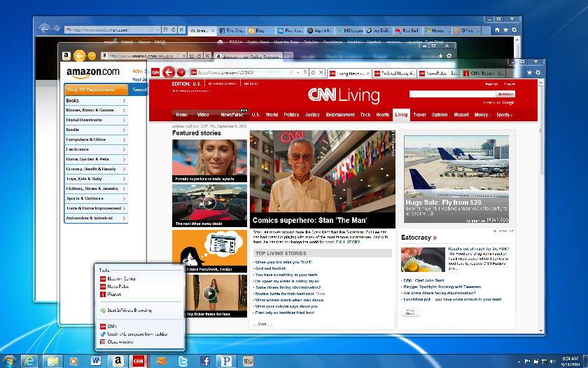Choose Start InPrivate Browsing in jump list
The height and width of the screenshot is (368, 588).
134,310
